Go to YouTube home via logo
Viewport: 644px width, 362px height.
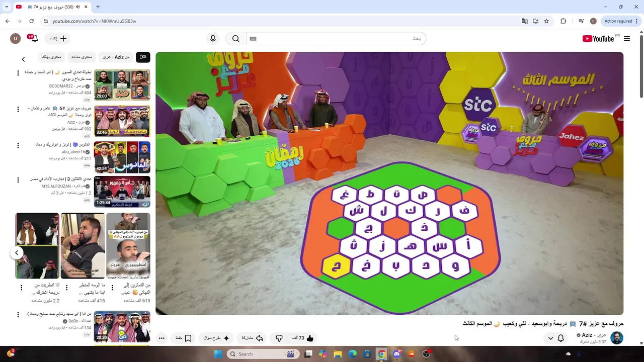pos(598,39)
